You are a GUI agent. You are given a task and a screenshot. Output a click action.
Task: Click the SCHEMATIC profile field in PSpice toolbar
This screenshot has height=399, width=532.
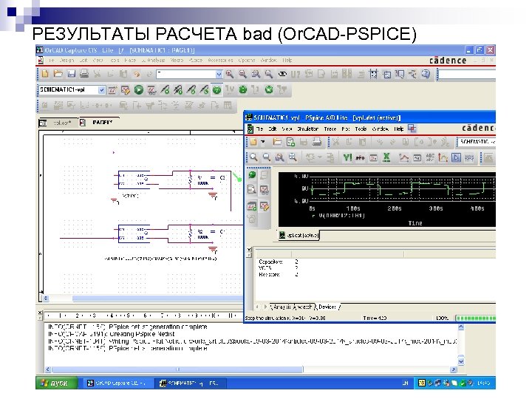tap(477, 142)
